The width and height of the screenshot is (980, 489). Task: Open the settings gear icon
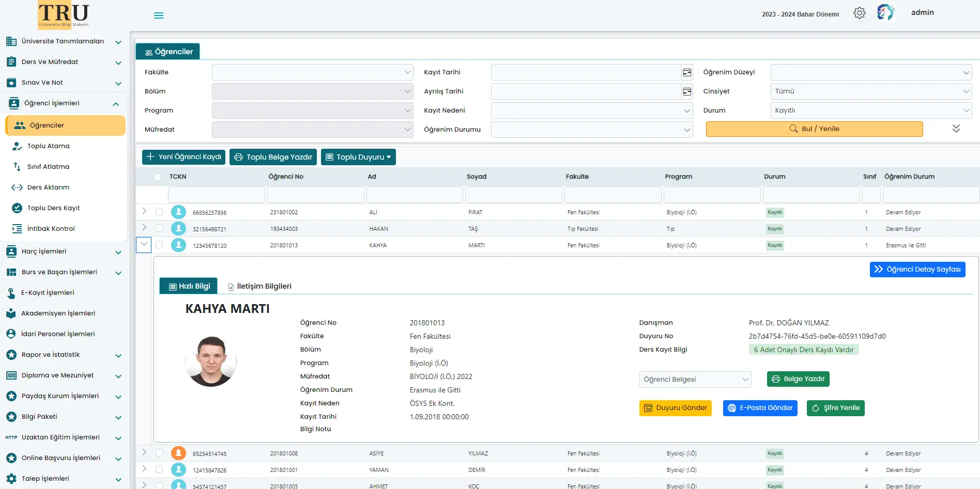859,13
